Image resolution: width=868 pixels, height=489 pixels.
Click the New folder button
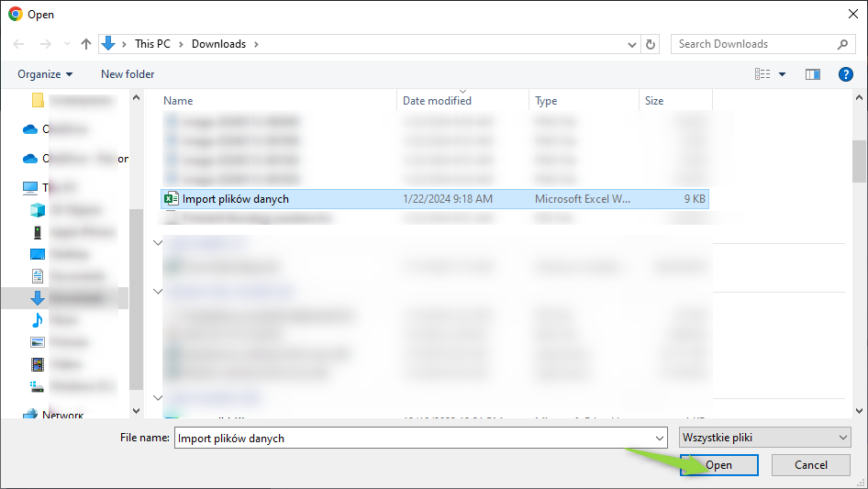point(128,74)
